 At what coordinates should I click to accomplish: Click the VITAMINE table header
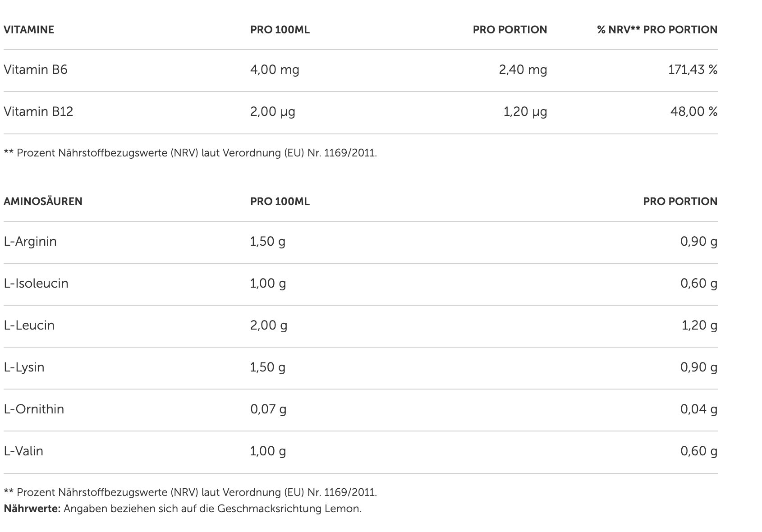[29, 30]
